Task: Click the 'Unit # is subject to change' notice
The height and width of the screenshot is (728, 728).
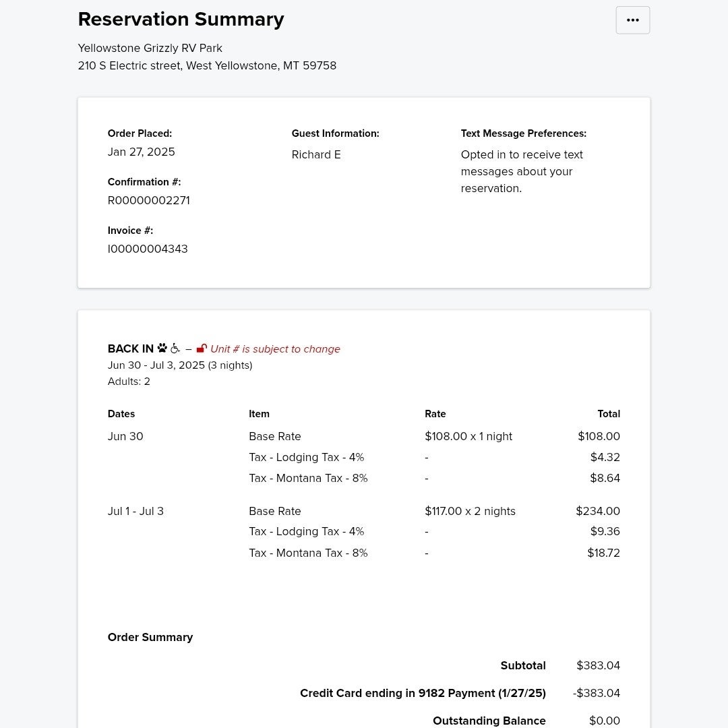Action: [275, 348]
